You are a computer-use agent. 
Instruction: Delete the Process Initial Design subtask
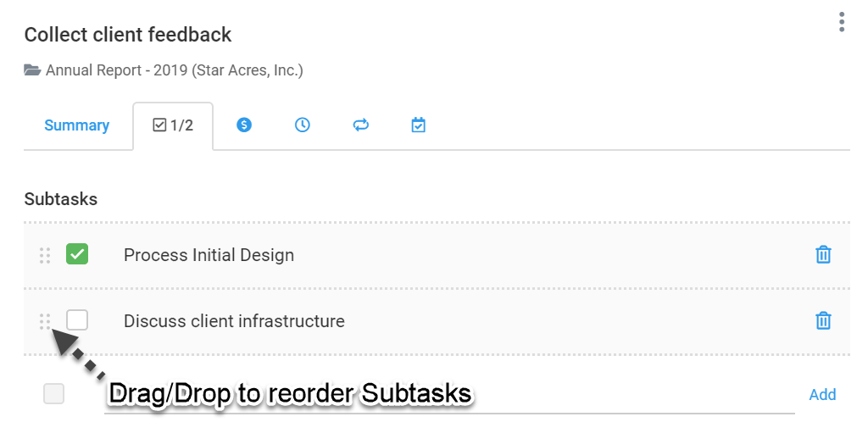tap(823, 254)
